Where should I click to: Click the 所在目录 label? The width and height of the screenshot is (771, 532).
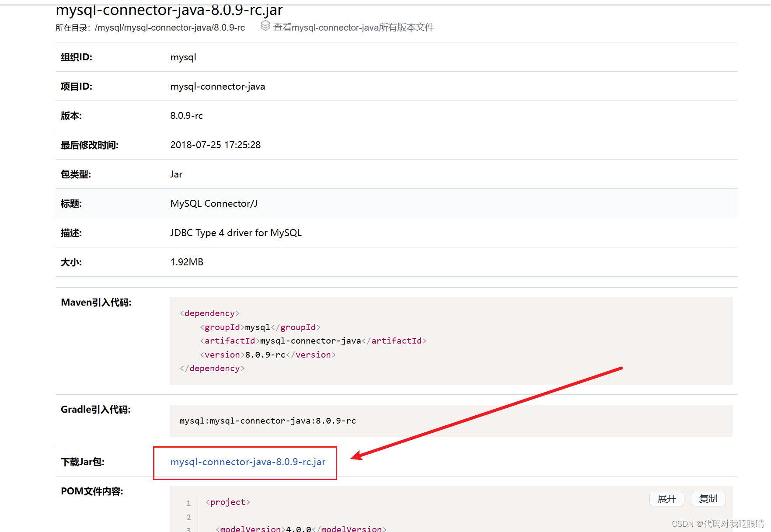[x=73, y=28]
